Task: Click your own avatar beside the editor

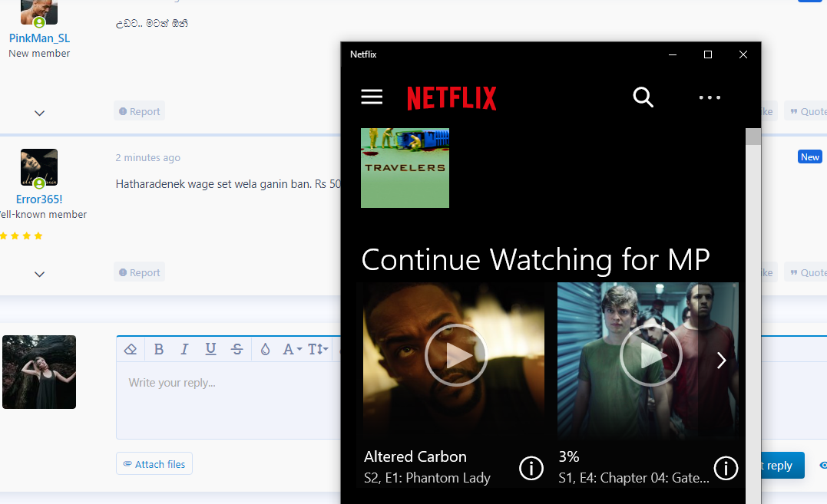Action: pos(39,372)
